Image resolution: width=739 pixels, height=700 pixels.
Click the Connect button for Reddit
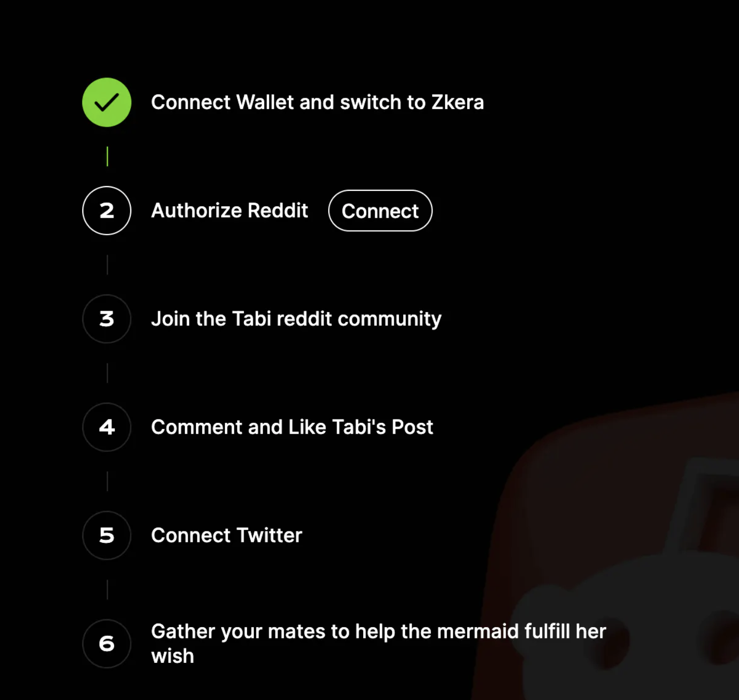coord(380,210)
